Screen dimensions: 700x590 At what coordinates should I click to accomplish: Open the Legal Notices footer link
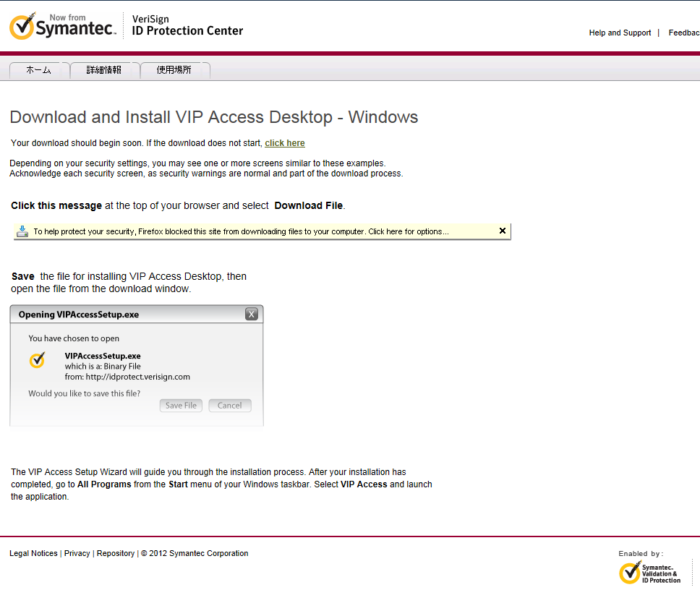33,553
